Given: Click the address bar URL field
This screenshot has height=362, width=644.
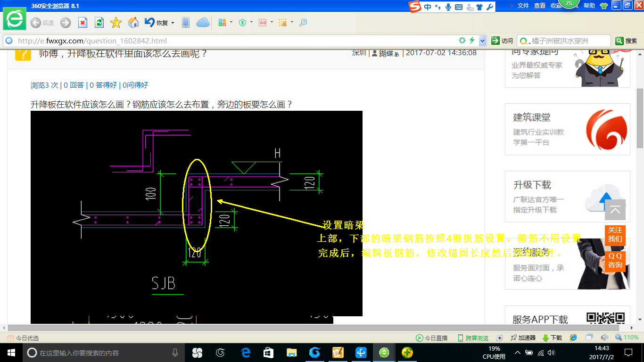Looking at the screenshot, I should (x=236, y=41).
